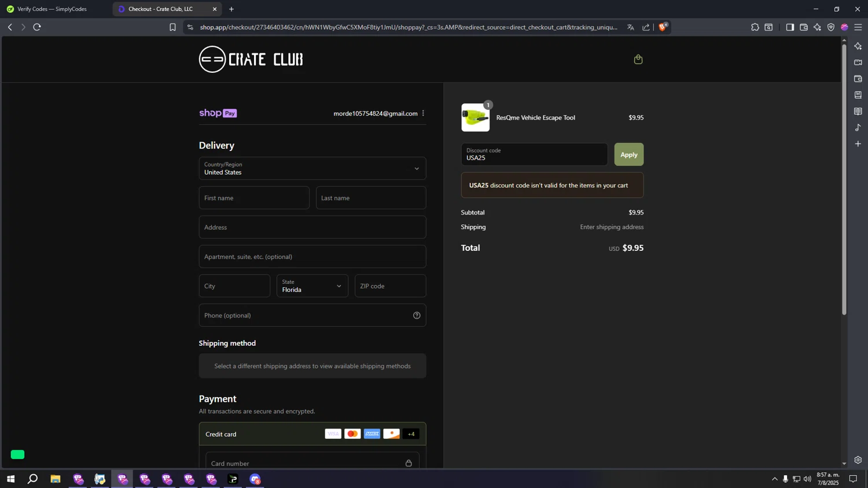Screen dimensions: 868x488
Task: Open the account options kebab menu beside email
Action: coord(423,113)
